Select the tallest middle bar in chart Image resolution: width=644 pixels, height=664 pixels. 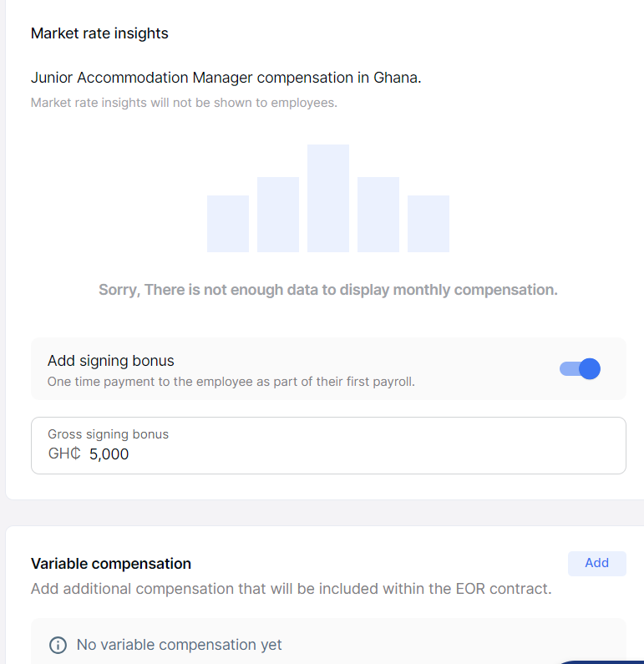[x=327, y=198]
